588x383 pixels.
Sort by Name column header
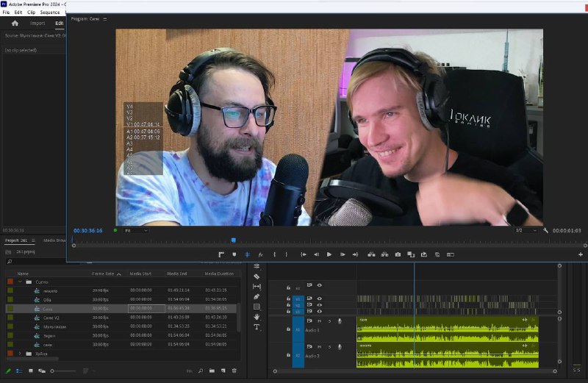pyautogui.click(x=23, y=274)
